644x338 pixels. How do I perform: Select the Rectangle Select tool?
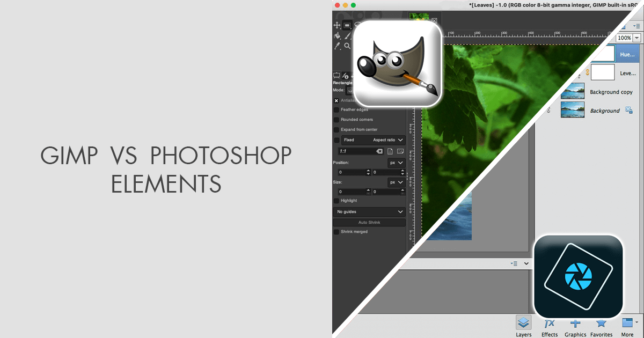pyautogui.click(x=347, y=25)
